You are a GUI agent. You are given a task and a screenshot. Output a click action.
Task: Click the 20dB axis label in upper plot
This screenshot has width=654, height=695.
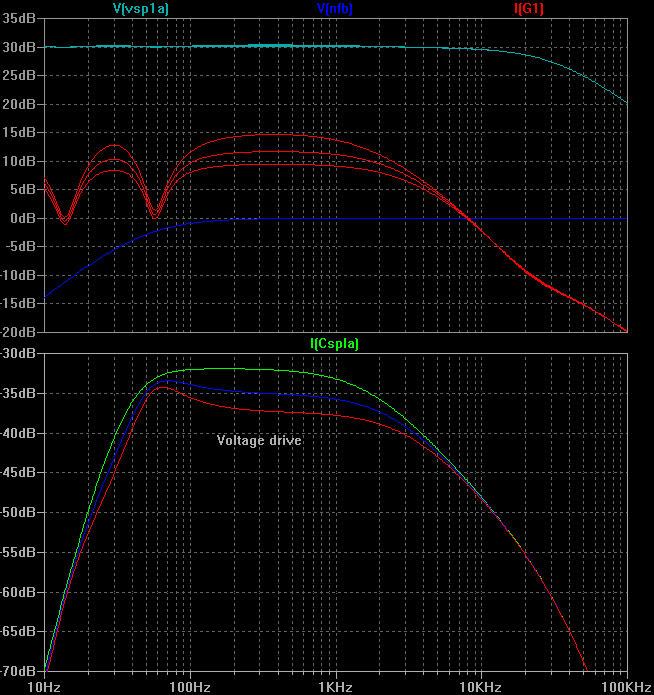click(19, 104)
